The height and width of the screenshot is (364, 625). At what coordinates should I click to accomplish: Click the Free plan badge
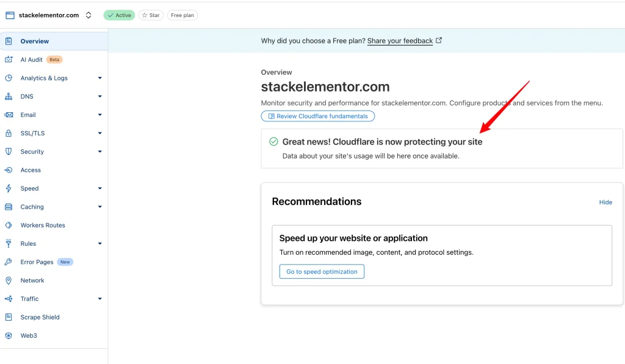pyautogui.click(x=182, y=15)
